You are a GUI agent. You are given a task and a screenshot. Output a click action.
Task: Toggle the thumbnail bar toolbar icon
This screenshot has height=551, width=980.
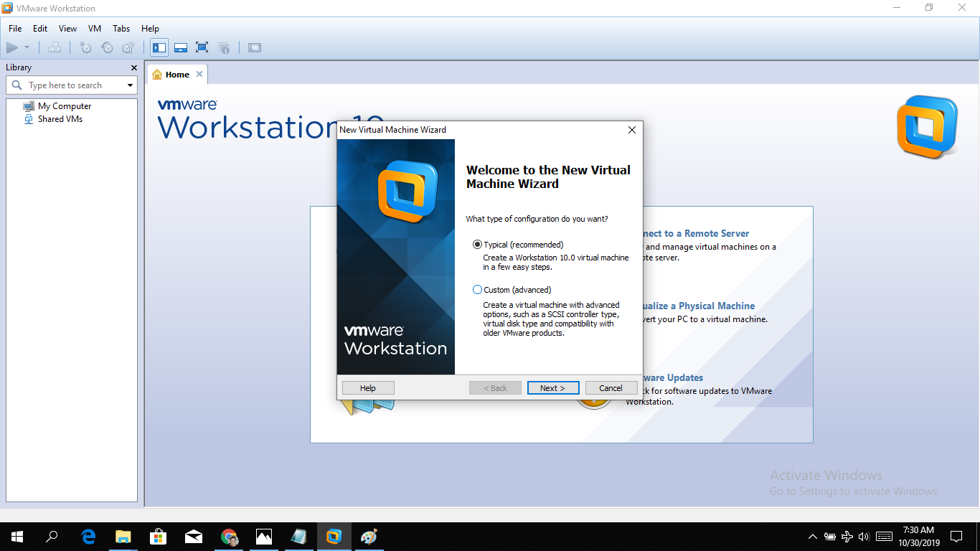[181, 48]
